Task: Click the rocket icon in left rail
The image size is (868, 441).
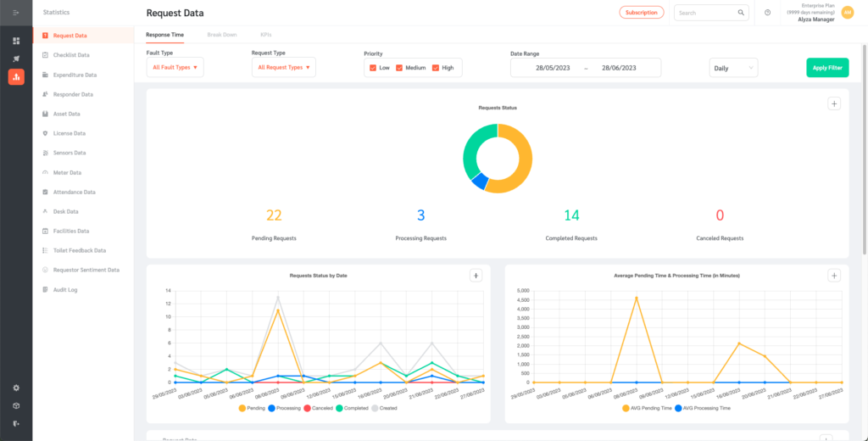Action: [16, 59]
